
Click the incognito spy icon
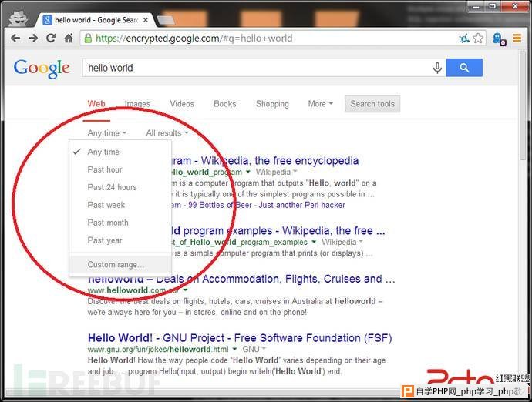pos(18,18)
